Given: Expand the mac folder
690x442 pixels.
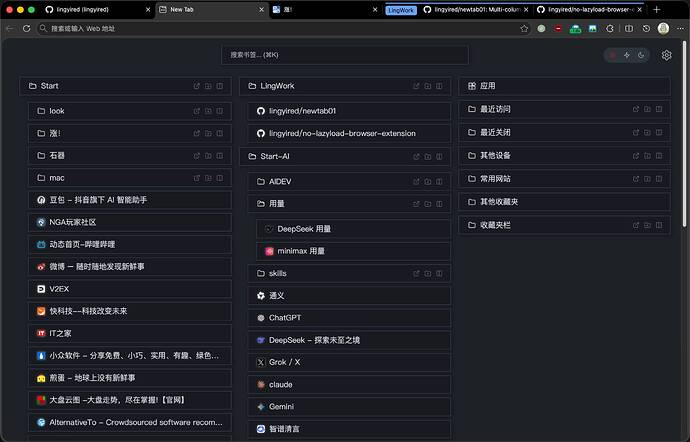Looking at the screenshot, I should click(x=129, y=178).
